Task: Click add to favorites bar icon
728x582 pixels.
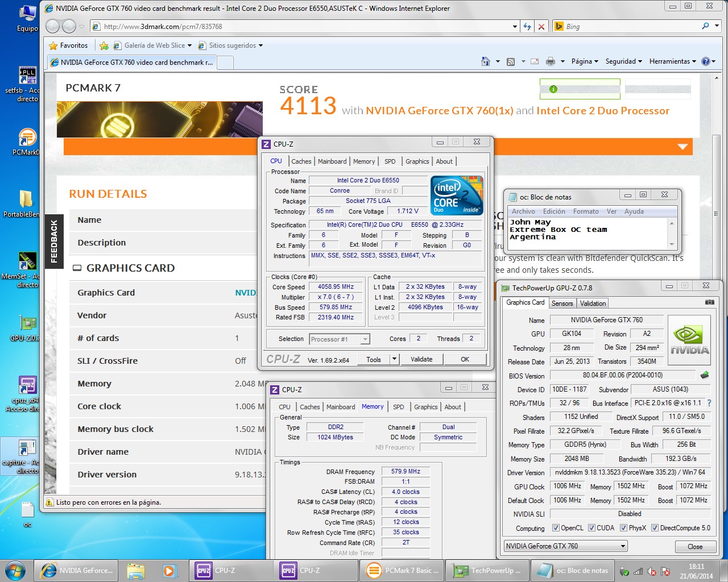Action: pyautogui.click(x=104, y=45)
